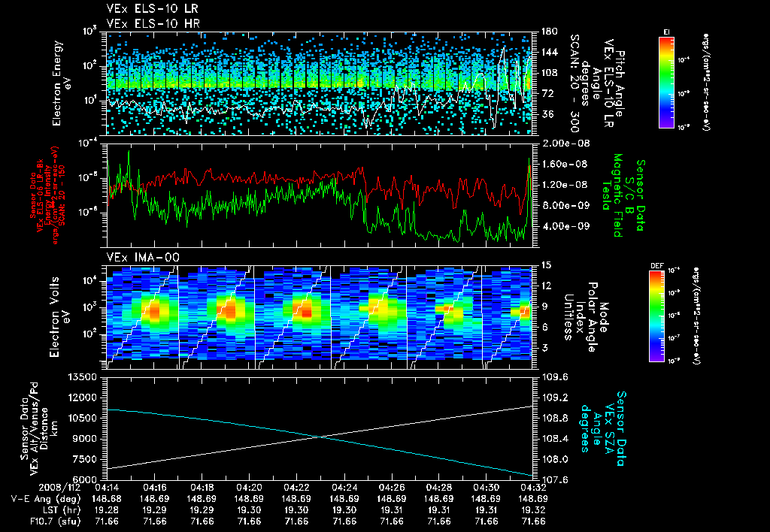770x532 pixels.
Task: Click the 15 polar angle index tick
Action: click(x=547, y=265)
